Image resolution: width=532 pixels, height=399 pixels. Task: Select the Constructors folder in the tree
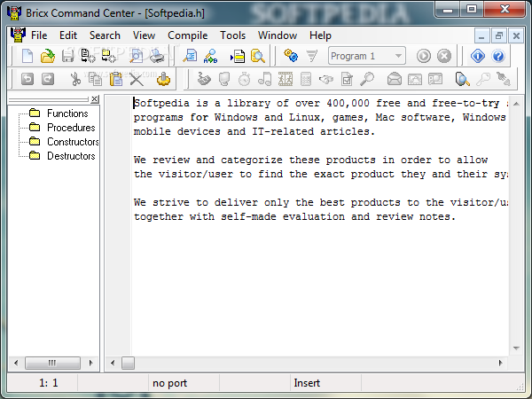73,142
